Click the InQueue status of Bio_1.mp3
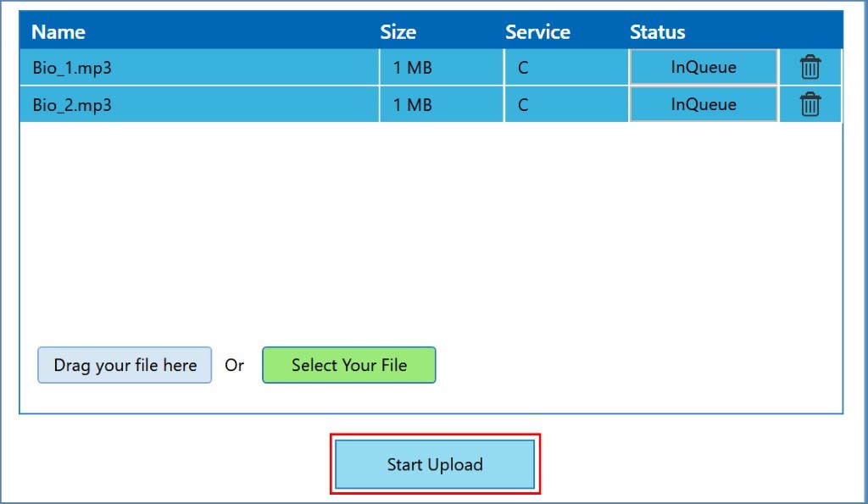 tap(703, 67)
